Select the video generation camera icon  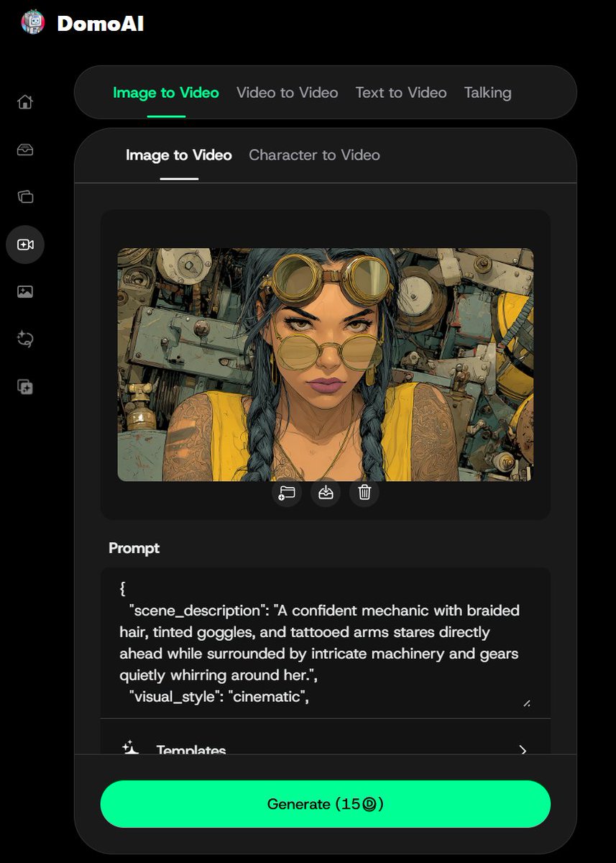pos(25,245)
